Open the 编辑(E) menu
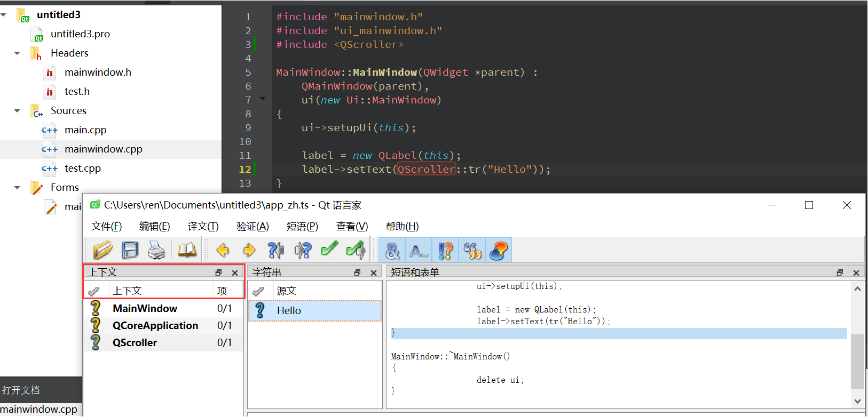Viewport: 868px width, 417px height. tap(155, 227)
